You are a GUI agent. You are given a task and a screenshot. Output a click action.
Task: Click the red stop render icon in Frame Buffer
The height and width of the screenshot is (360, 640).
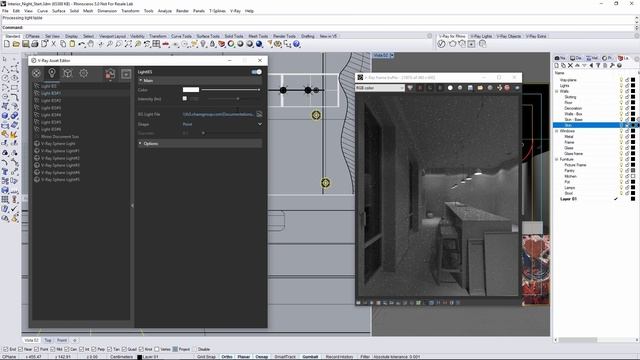[x=507, y=88]
